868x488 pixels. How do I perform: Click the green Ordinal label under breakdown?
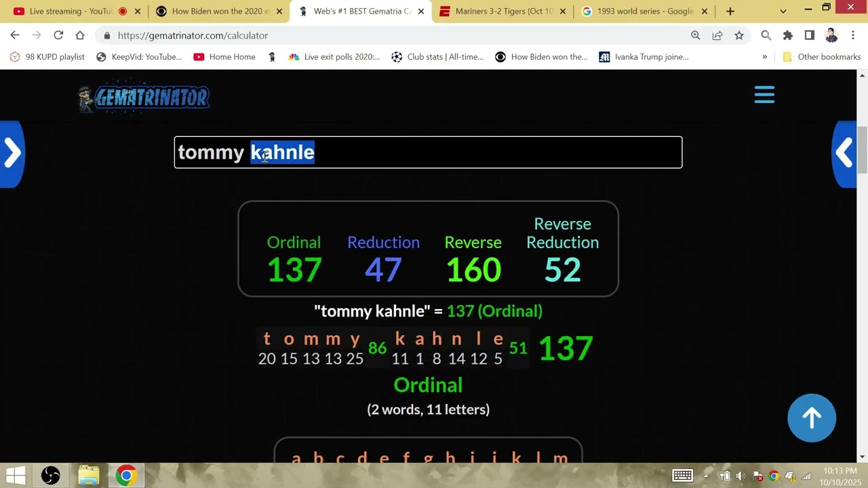[428, 385]
